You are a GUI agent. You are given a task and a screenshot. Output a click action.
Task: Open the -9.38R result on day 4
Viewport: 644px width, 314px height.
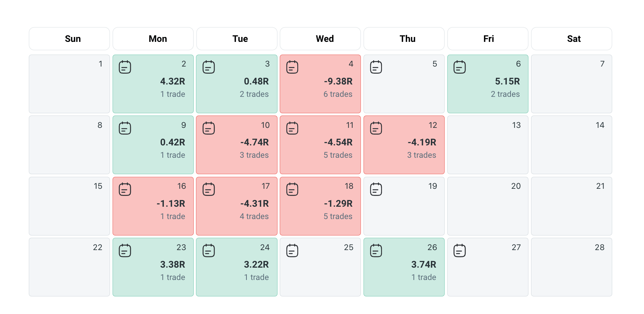(338, 81)
